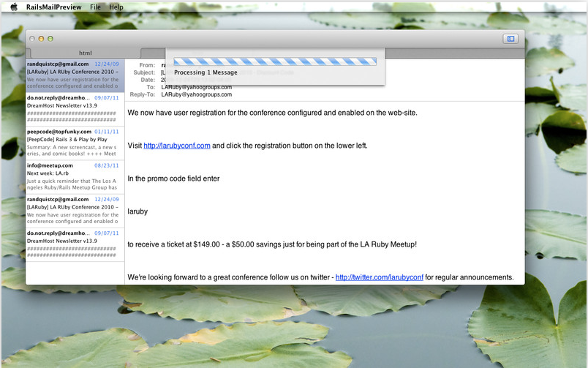Click the yellow minimize window button
588x368 pixels.
click(x=41, y=39)
